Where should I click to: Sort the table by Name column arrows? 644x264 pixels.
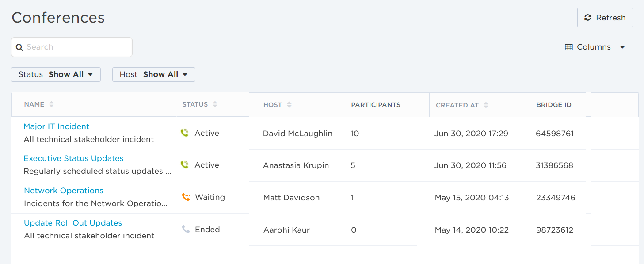(x=51, y=104)
